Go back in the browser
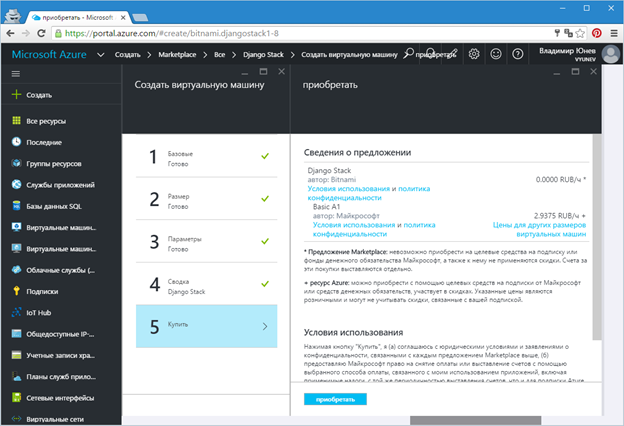 coord(11,33)
